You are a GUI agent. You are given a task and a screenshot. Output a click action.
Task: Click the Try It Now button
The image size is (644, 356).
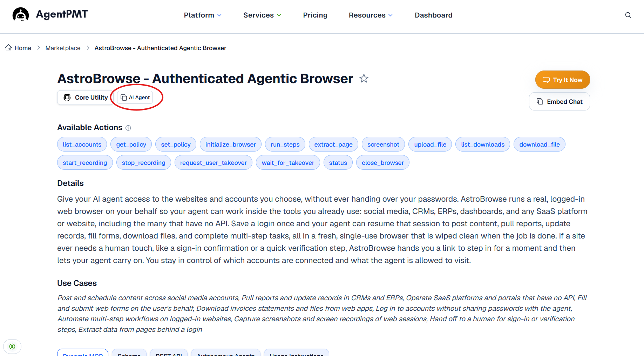[x=562, y=80]
